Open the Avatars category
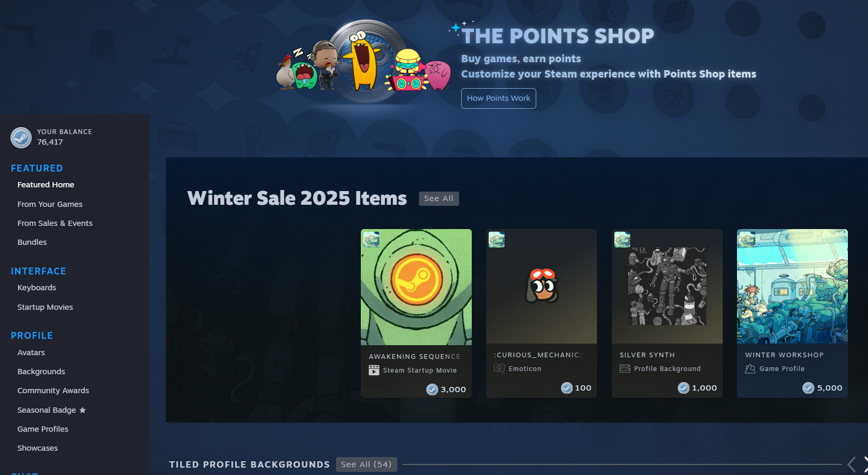The image size is (868, 475). (x=31, y=353)
